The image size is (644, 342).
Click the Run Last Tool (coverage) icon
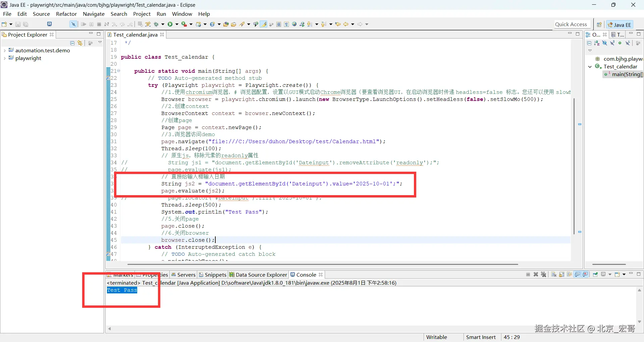[184, 24]
